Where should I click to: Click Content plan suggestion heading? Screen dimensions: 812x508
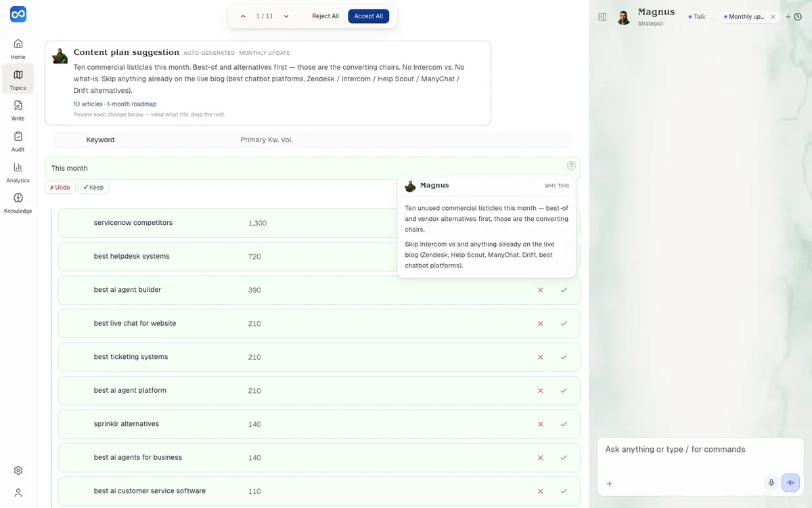coord(127,52)
